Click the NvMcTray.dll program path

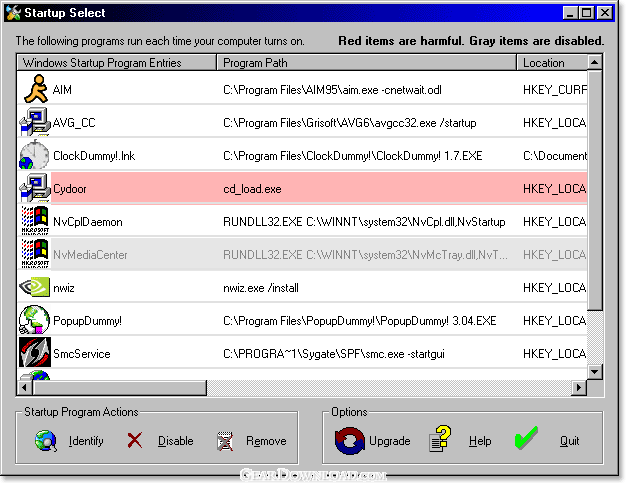click(365, 255)
